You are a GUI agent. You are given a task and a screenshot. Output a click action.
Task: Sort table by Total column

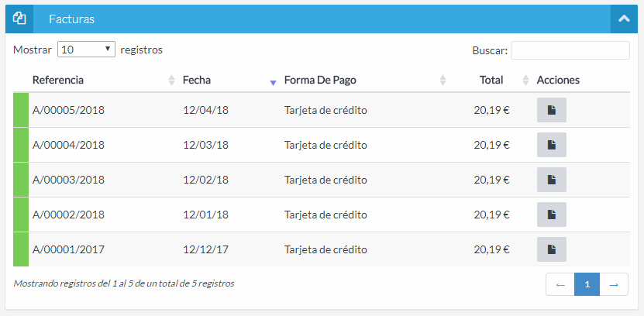point(491,80)
